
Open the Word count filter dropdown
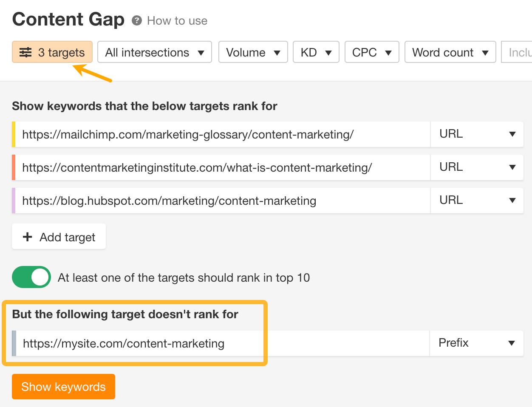450,52
